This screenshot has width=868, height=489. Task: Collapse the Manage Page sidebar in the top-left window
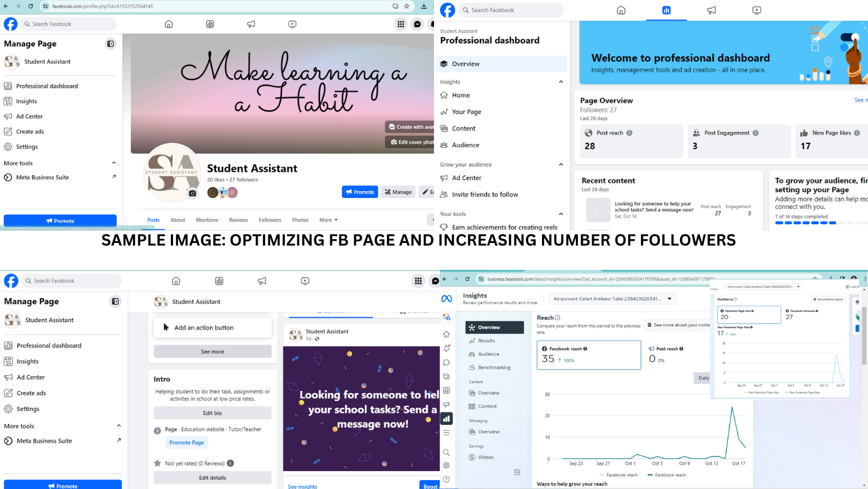pyautogui.click(x=111, y=44)
